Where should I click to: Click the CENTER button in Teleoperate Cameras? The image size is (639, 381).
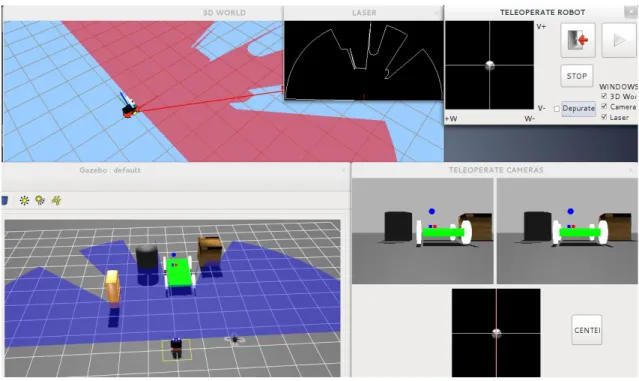pyautogui.click(x=587, y=330)
